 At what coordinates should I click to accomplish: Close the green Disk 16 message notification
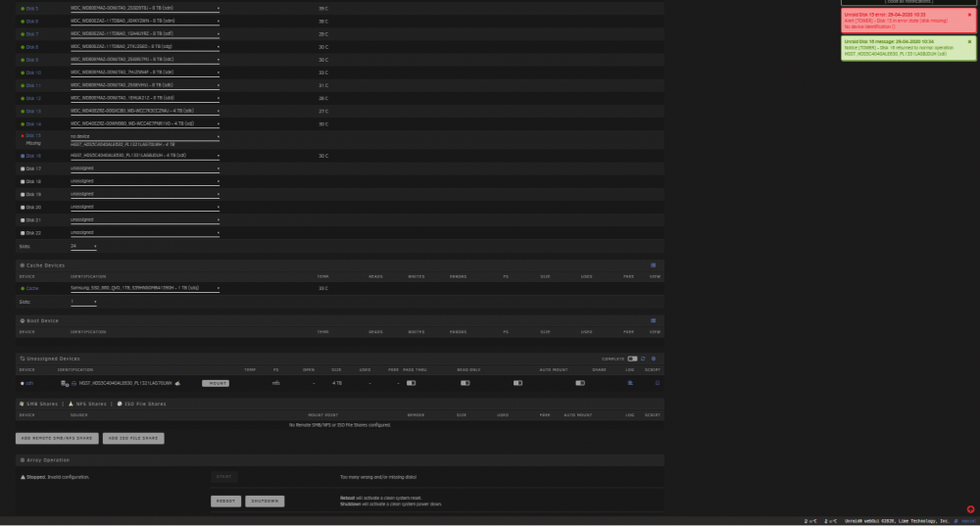(970, 42)
